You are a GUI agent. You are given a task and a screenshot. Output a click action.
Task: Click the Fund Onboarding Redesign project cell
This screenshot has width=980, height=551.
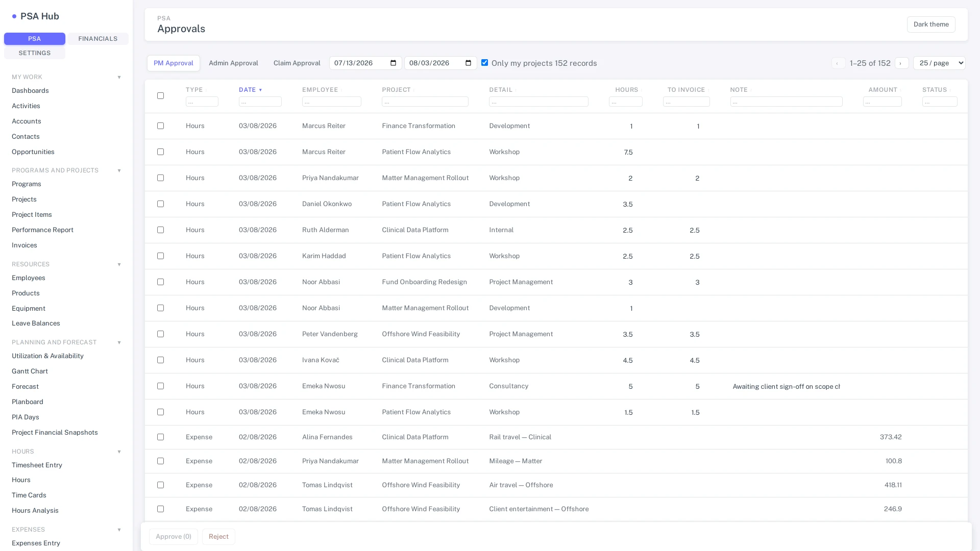[x=424, y=282]
